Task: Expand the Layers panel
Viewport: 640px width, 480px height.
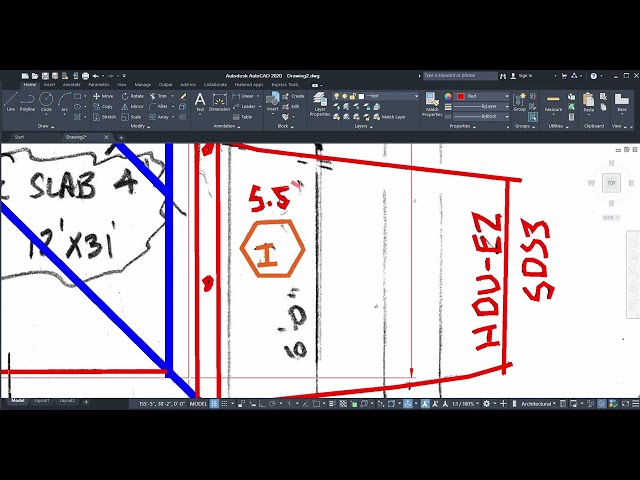Action: click(x=363, y=127)
